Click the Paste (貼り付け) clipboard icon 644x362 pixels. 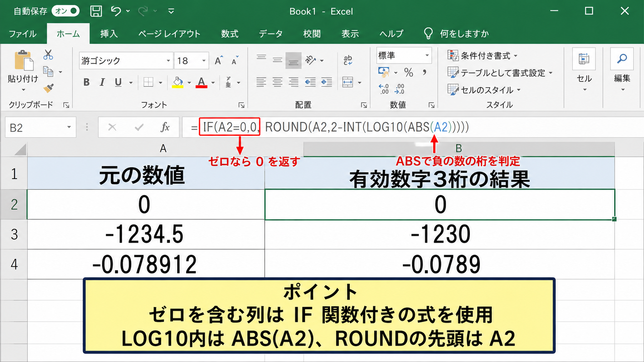(x=23, y=61)
